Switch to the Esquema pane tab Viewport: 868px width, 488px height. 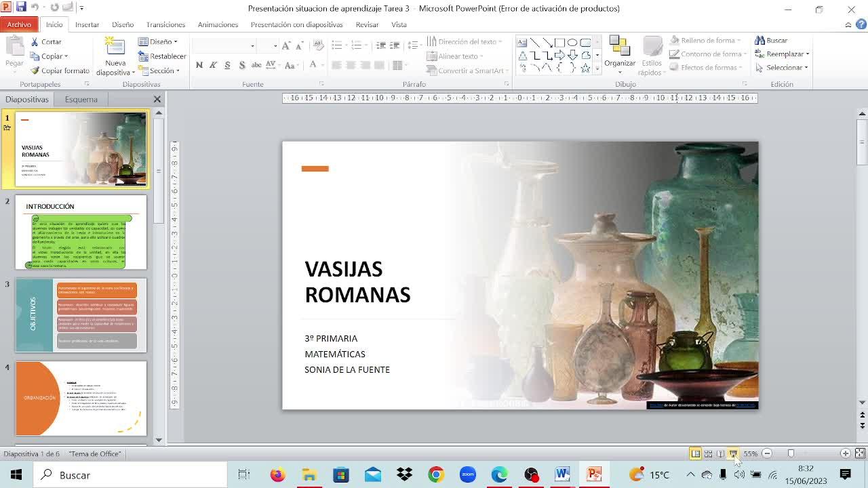pyautogui.click(x=81, y=99)
